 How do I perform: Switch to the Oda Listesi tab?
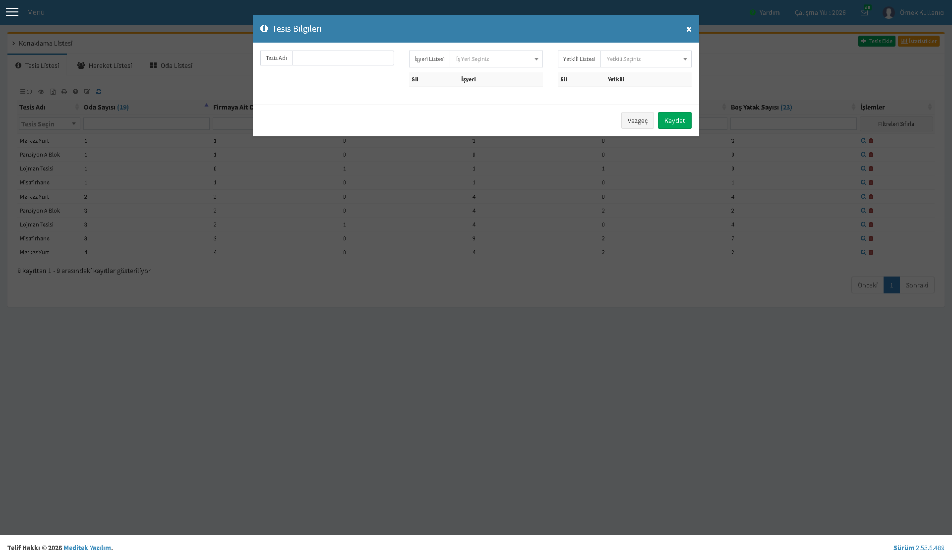click(171, 65)
